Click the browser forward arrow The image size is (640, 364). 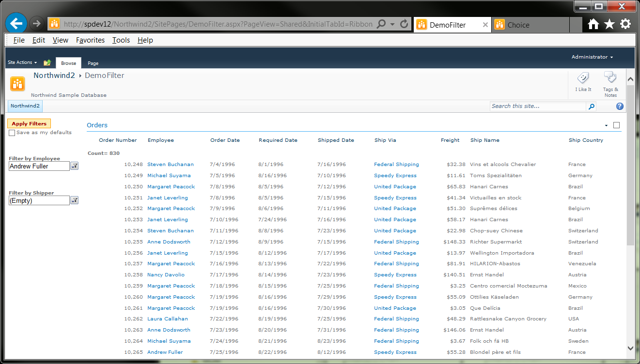click(x=36, y=23)
